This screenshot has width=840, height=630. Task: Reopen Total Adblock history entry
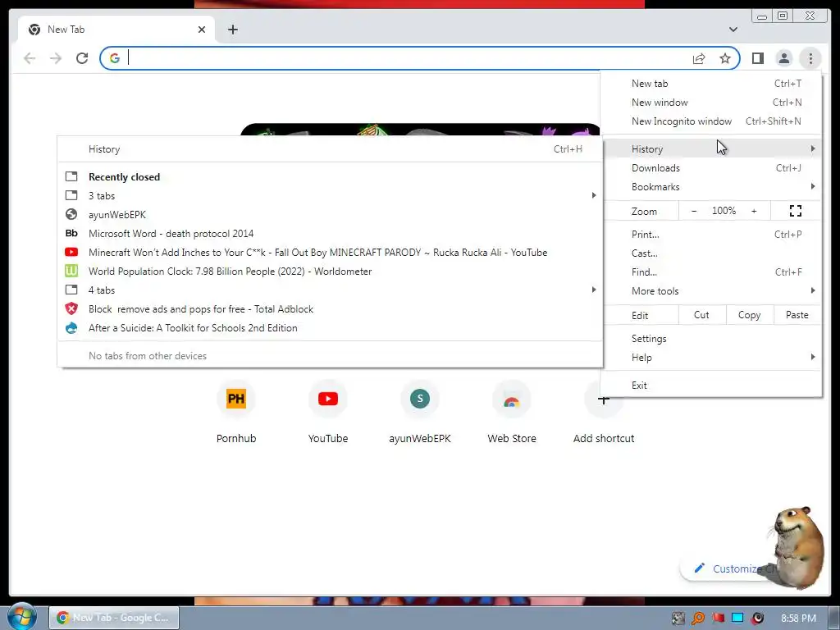coord(330,309)
